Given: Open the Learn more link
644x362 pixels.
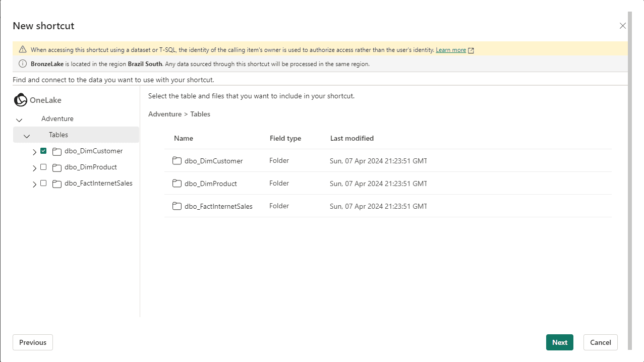Looking at the screenshot, I should (x=451, y=50).
